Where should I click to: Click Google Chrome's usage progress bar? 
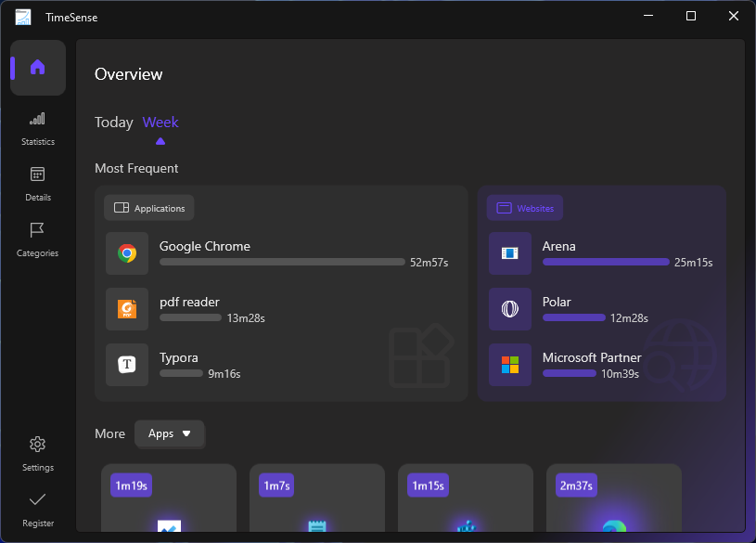click(282, 262)
